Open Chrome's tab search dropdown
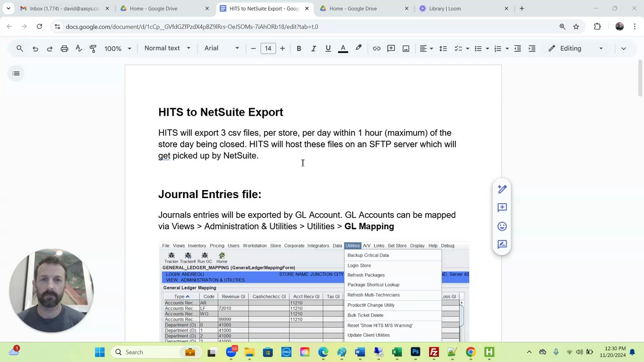This screenshot has width=644, height=362. (8, 9)
